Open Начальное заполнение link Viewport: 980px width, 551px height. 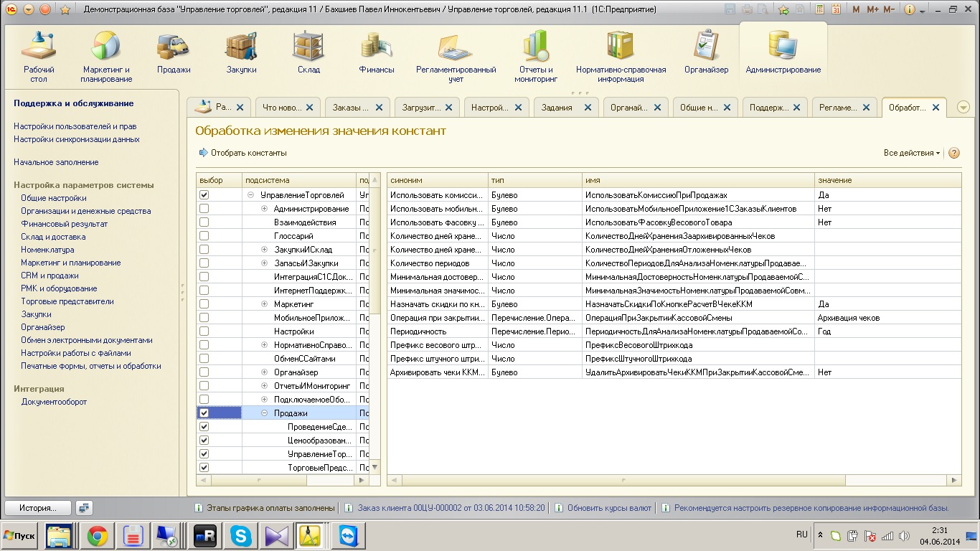click(x=56, y=162)
